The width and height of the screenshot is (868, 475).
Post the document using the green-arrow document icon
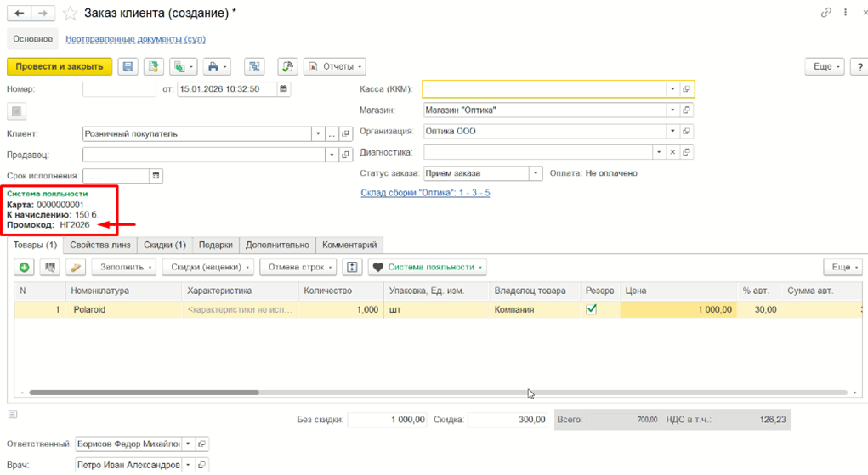(153, 66)
